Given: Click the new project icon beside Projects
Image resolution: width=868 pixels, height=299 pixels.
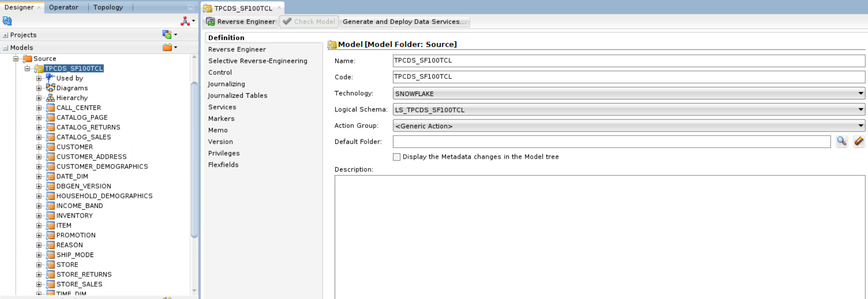Looking at the screenshot, I should tap(167, 35).
